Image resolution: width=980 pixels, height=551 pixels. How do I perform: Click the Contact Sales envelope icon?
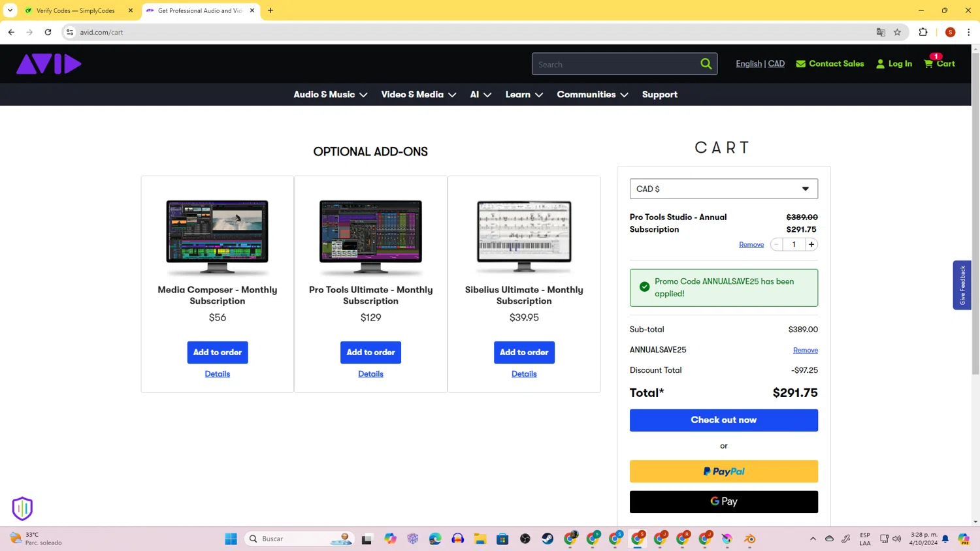pos(800,64)
